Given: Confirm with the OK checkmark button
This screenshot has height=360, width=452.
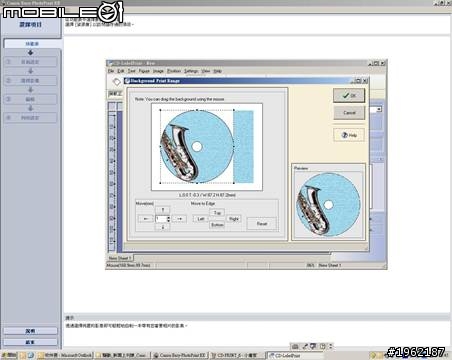Looking at the screenshot, I should click(x=349, y=95).
